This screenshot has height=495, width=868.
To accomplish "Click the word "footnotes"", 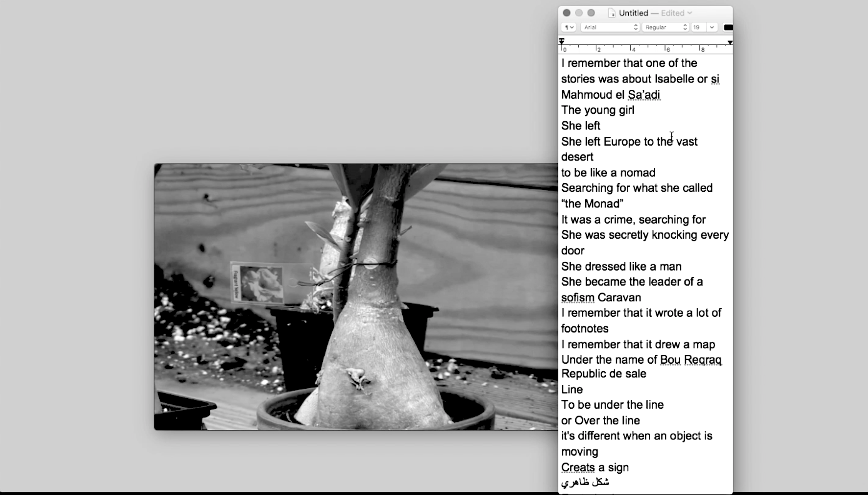I will click(x=585, y=329).
